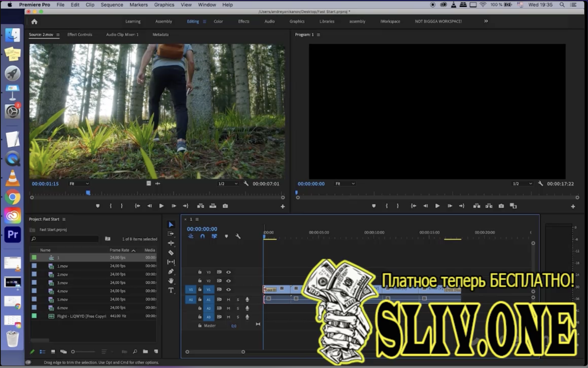Switch Project panel to Freeform View
This screenshot has width=588, height=368.
click(x=64, y=352)
